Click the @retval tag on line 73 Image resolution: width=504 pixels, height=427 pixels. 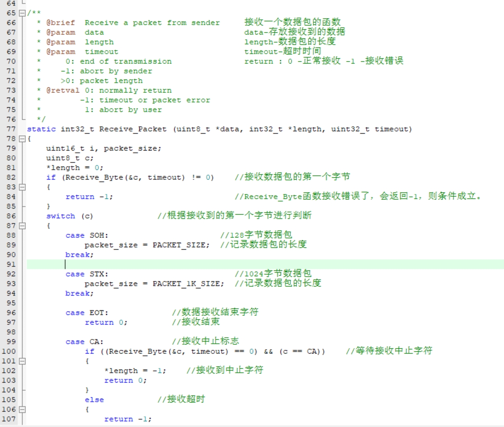coord(63,90)
